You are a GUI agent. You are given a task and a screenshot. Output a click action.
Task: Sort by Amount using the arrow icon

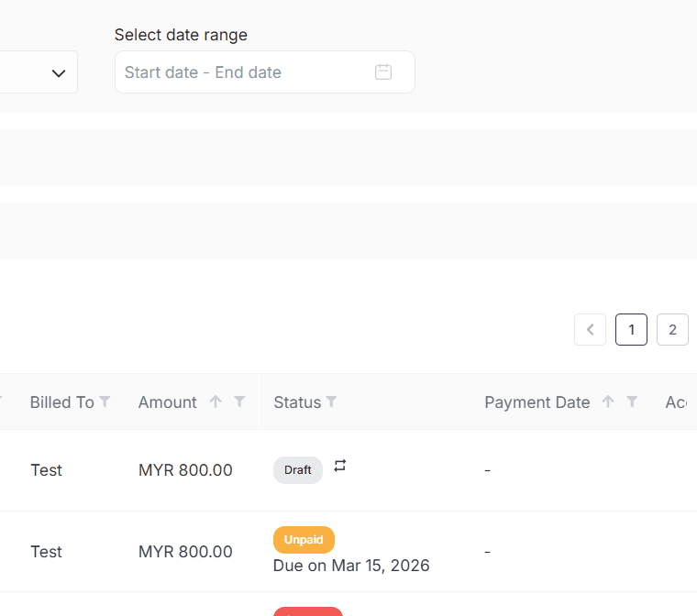coord(216,401)
